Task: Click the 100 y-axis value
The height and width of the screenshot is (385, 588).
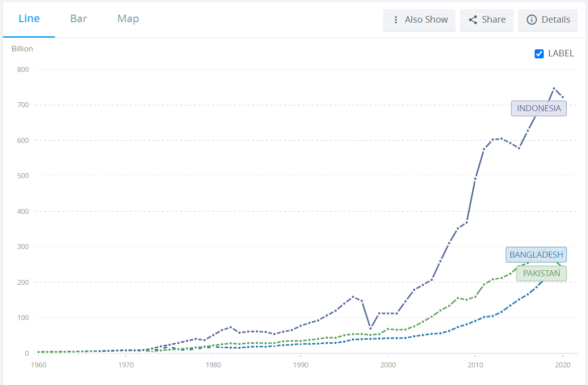Action: [23, 318]
